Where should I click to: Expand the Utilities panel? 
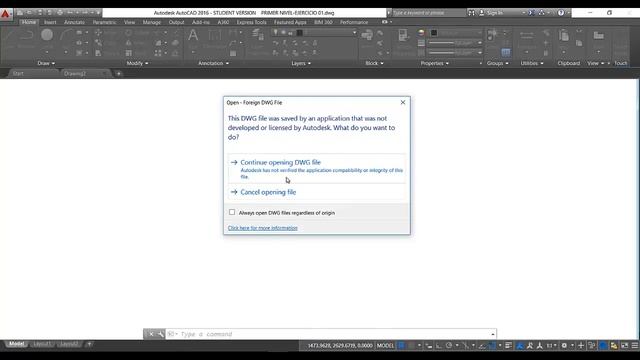[532, 63]
